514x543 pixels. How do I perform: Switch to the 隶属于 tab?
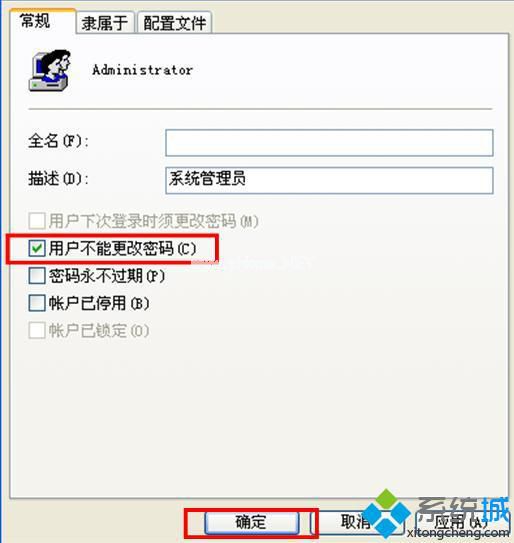[105, 23]
